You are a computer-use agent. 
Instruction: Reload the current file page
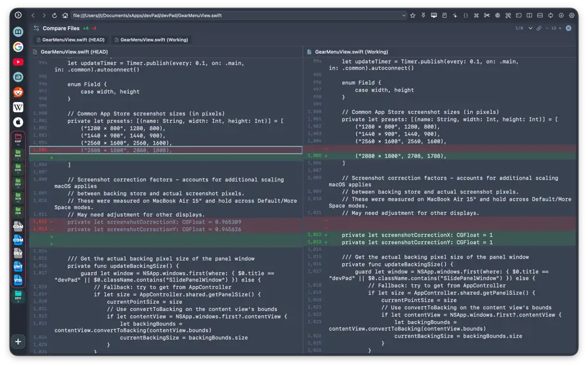tap(54, 15)
